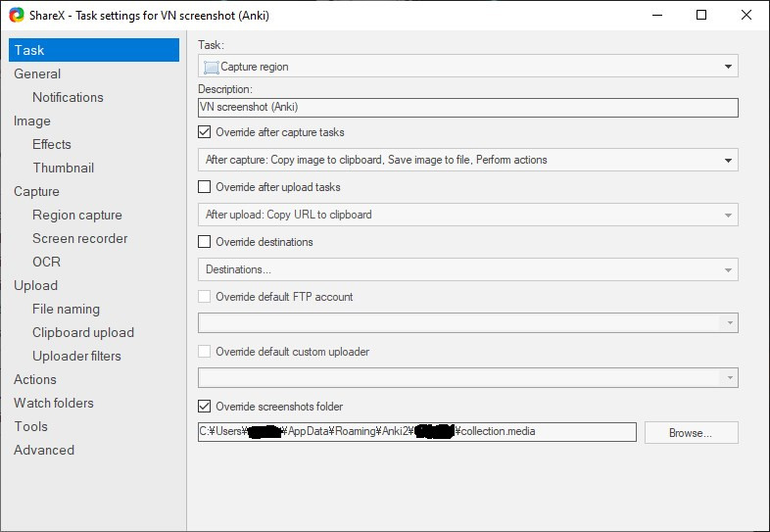Click the Browse... button
This screenshot has width=770, height=532.
click(691, 433)
